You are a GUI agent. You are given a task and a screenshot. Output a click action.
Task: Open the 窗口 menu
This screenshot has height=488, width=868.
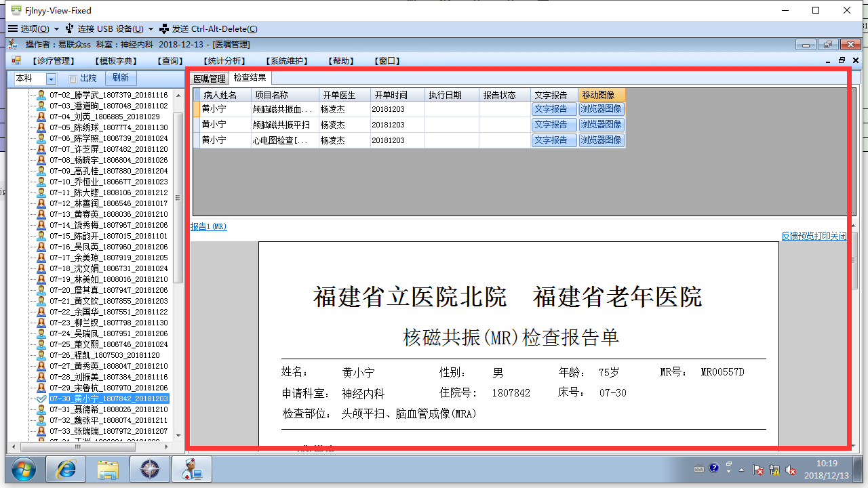(x=387, y=61)
